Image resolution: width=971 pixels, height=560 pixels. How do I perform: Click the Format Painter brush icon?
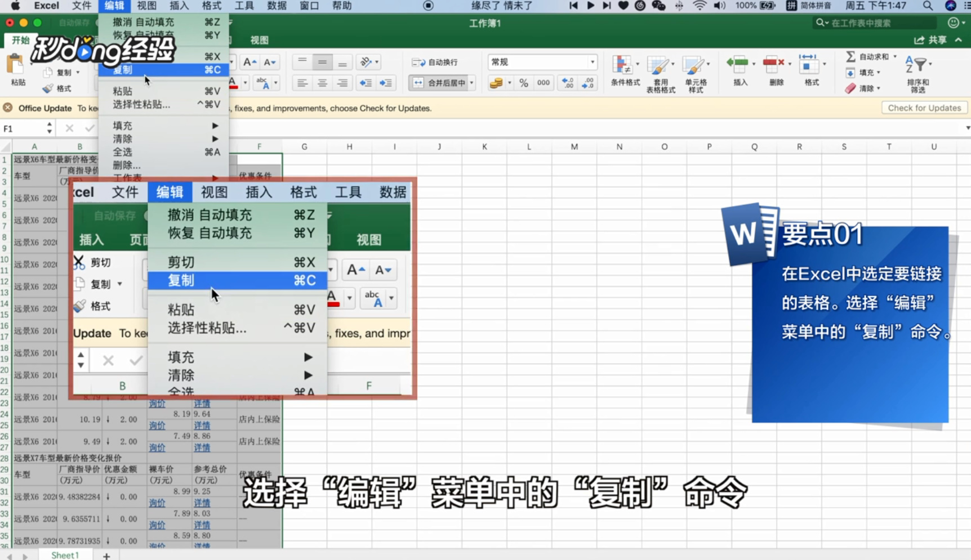[48, 88]
